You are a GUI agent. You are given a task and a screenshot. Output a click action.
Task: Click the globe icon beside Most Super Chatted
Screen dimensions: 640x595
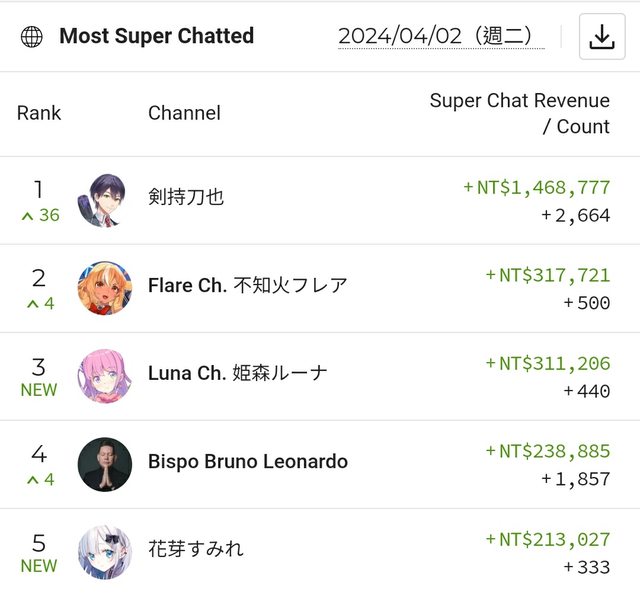[32, 37]
